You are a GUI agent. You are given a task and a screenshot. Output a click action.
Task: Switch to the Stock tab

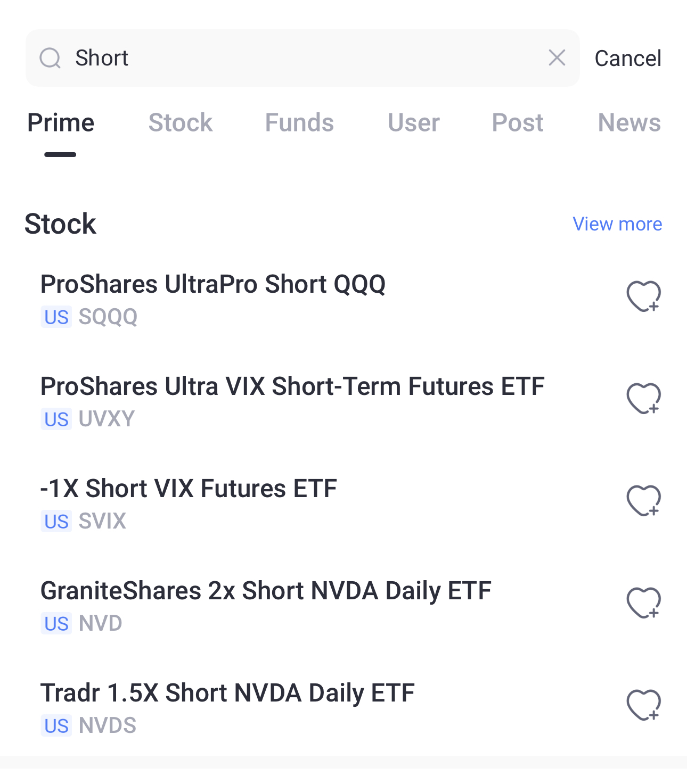pyautogui.click(x=181, y=122)
